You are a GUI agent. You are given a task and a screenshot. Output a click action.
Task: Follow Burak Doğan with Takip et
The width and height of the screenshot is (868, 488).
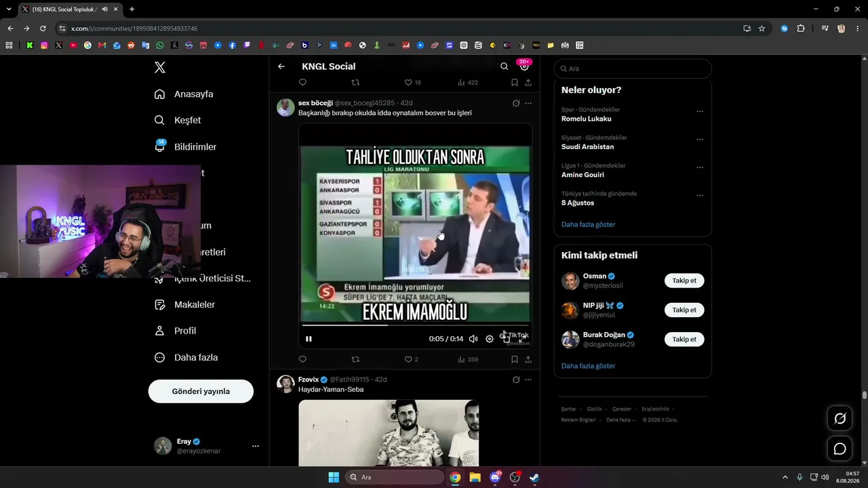[x=684, y=339]
